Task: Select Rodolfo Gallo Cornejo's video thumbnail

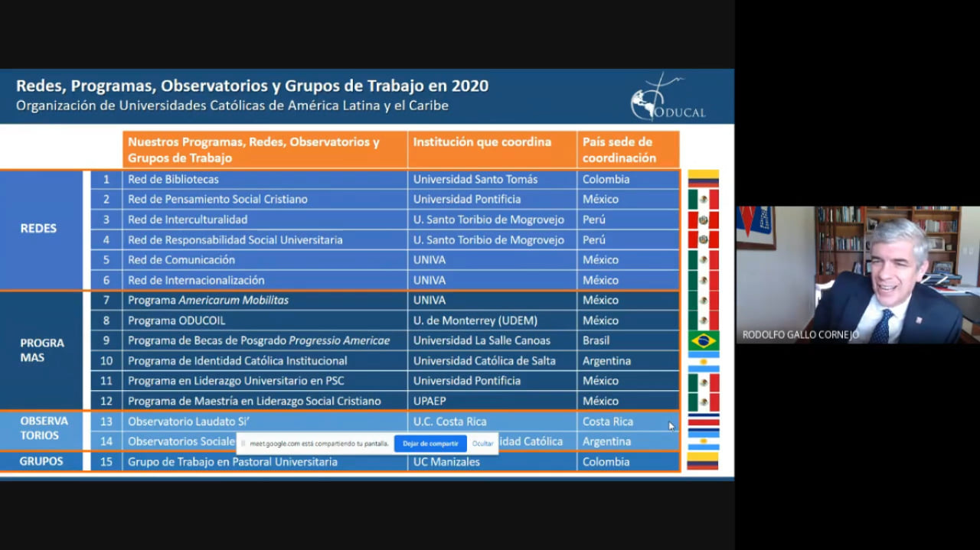Action: tap(857, 274)
